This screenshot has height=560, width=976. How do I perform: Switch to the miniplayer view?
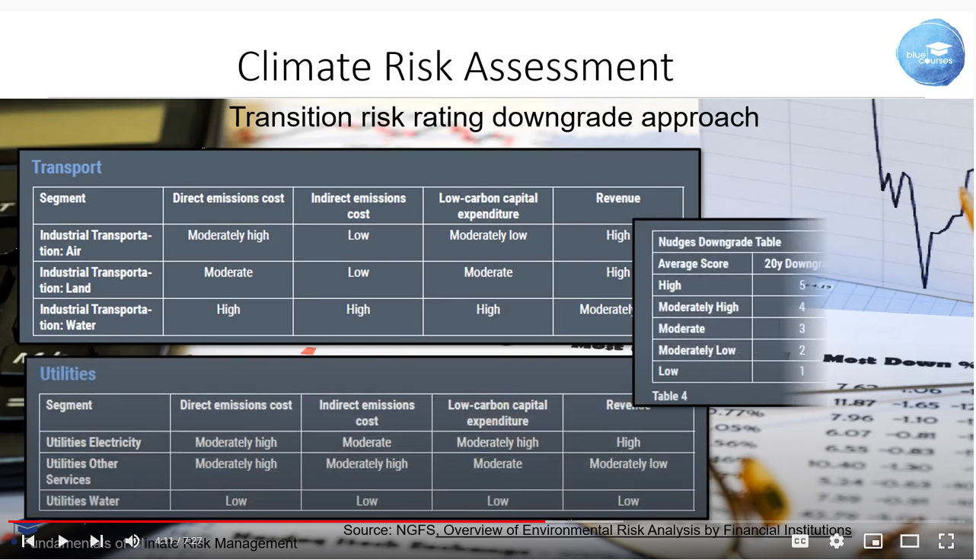[873, 541]
